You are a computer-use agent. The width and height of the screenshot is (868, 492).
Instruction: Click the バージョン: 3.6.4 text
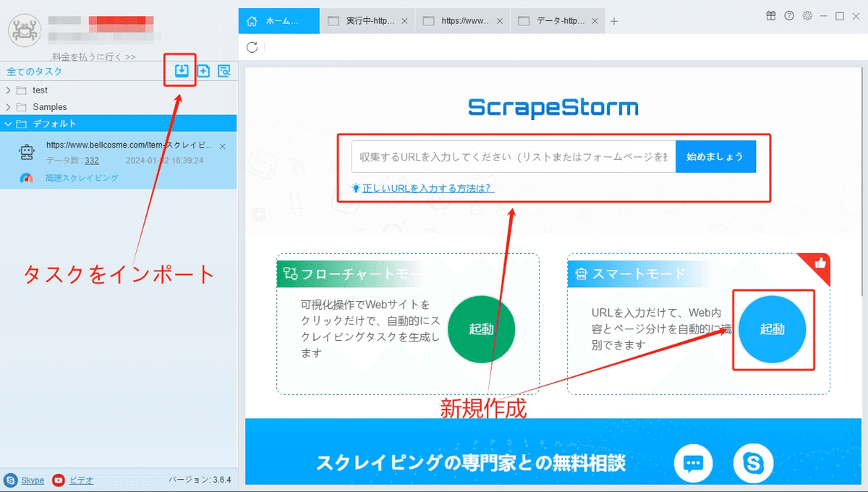pos(200,480)
